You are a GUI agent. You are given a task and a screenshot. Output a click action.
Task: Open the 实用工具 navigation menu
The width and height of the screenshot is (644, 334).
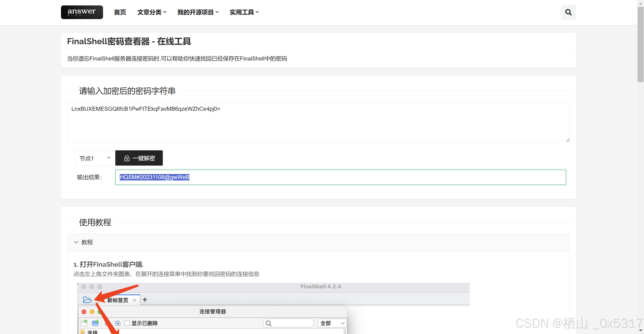coord(244,12)
